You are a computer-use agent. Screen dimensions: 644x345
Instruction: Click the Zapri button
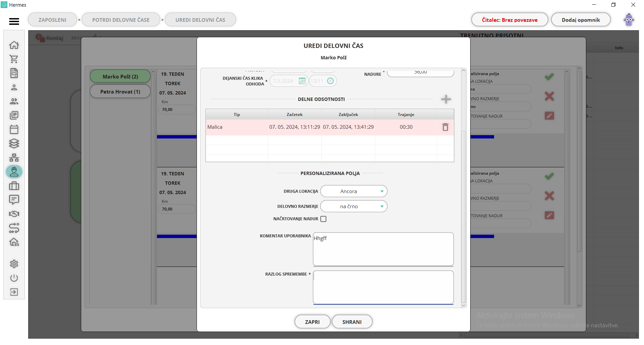(x=312, y=322)
